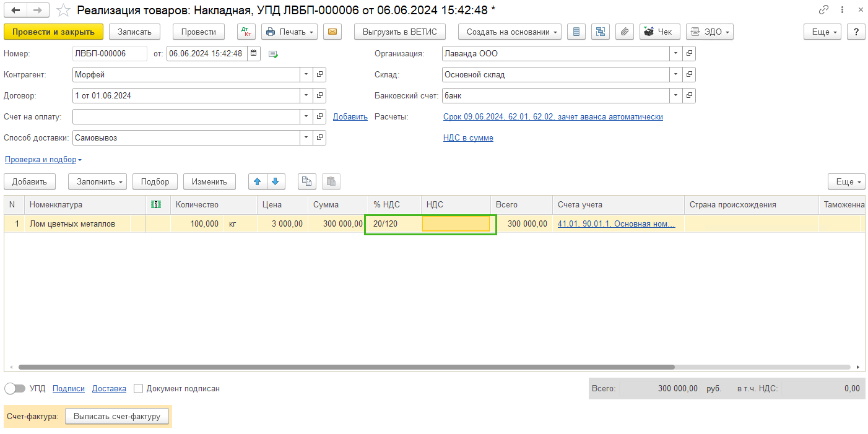Move the row down with blue arrow
This screenshot has width=868, height=434.
click(275, 181)
